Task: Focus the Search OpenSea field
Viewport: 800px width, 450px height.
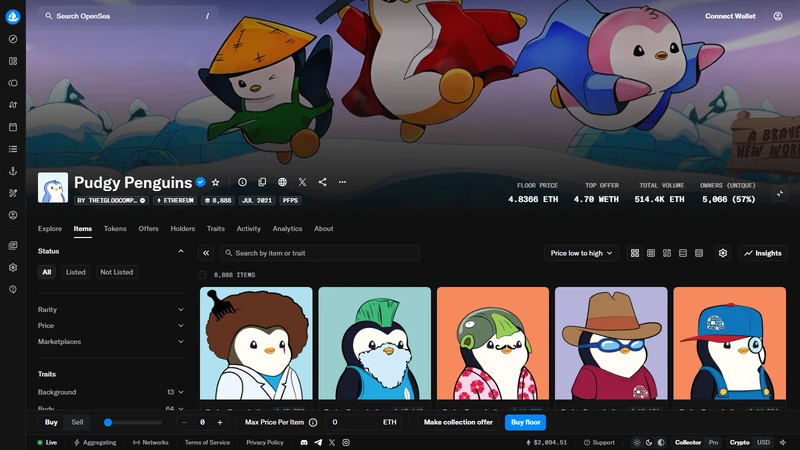Action: (128, 16)
